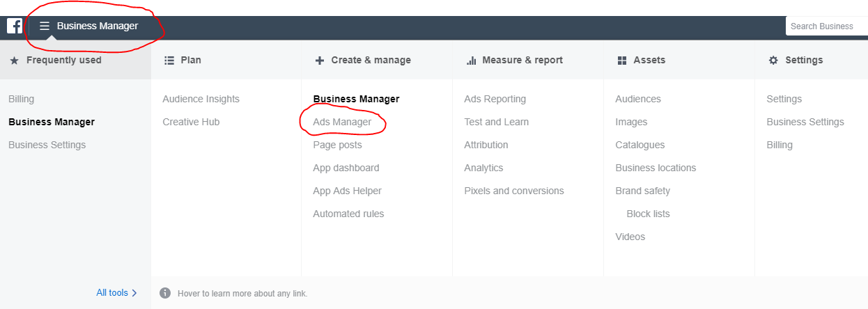This screenshot has height=309, width=868.
Task: Click the star icon beside Frequently used
Action: pyautogui.click(x=14, y=61)
